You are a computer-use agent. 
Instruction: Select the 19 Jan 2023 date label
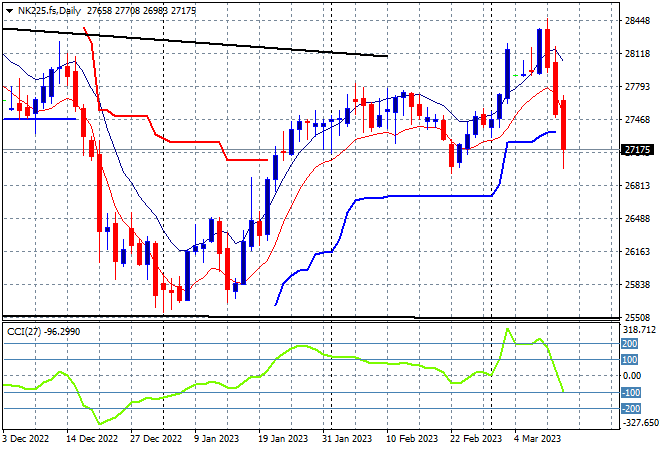click(283, 439)
